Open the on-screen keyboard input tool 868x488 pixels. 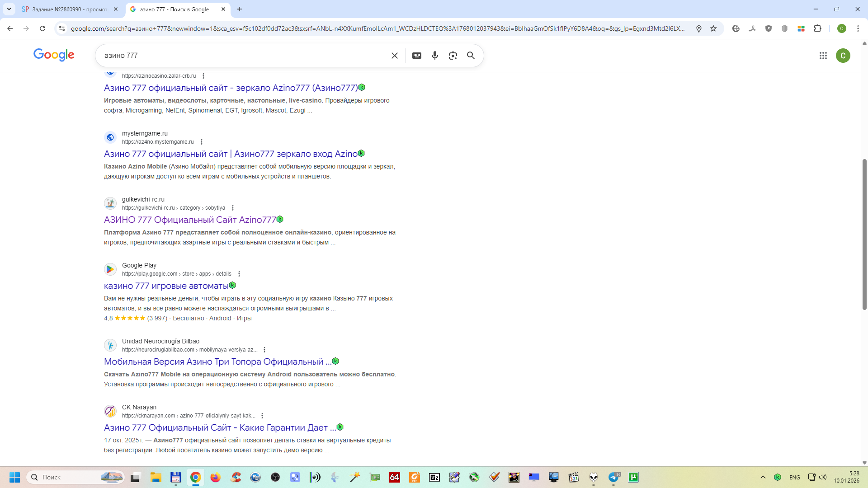coord(417,56)
